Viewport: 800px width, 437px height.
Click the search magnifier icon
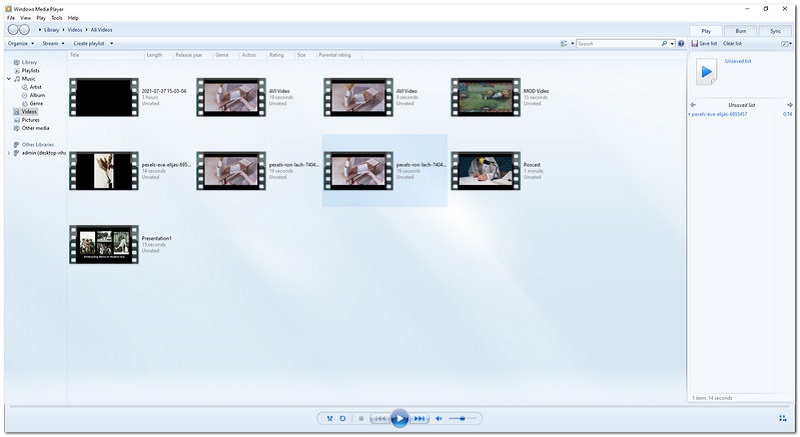click(x=664, y=43)
